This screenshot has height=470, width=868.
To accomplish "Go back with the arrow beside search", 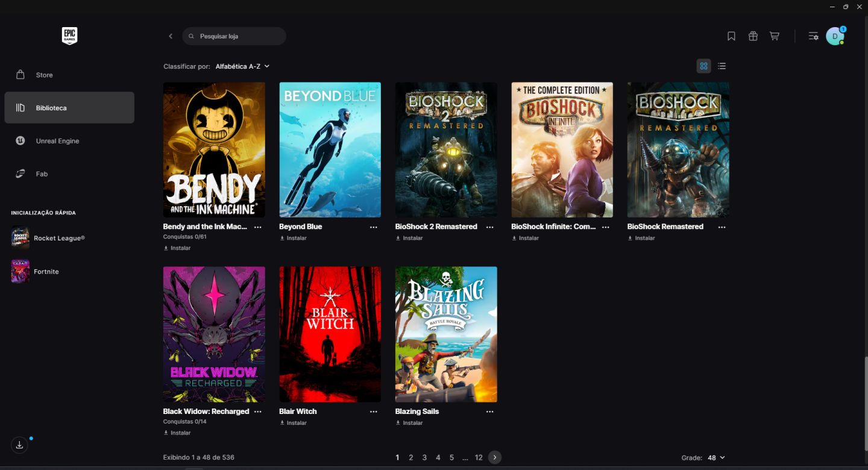I will (x=171, y=36).
